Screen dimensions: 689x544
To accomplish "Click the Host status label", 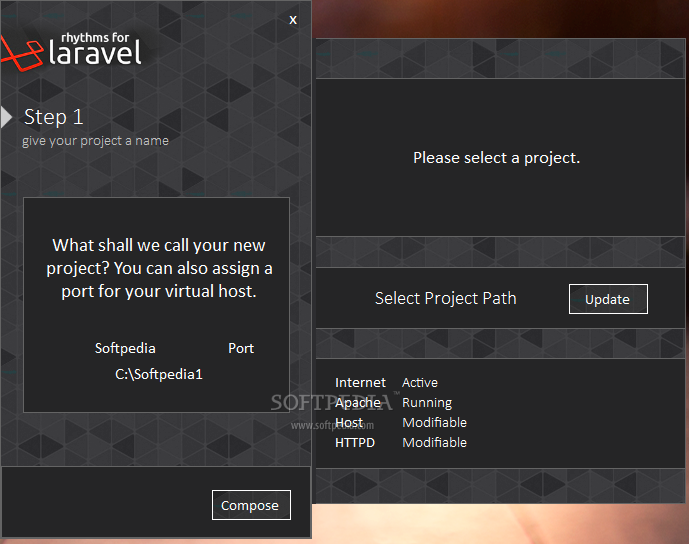I will pos(349,422).
